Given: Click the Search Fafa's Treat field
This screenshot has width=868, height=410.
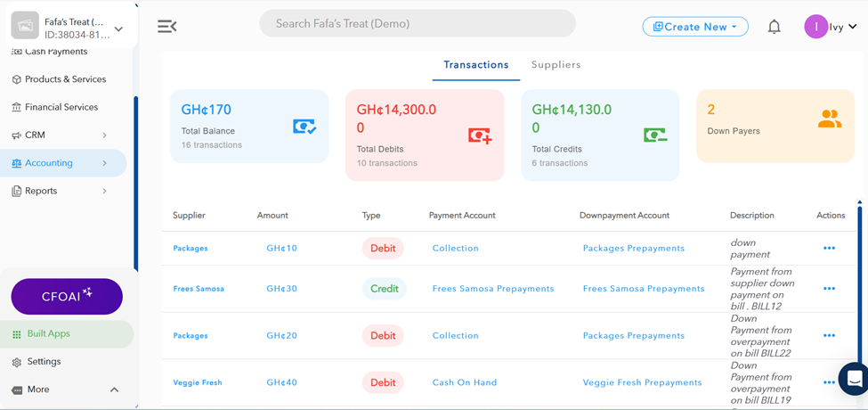Looking at the screenshot, I should pos(417,24).
